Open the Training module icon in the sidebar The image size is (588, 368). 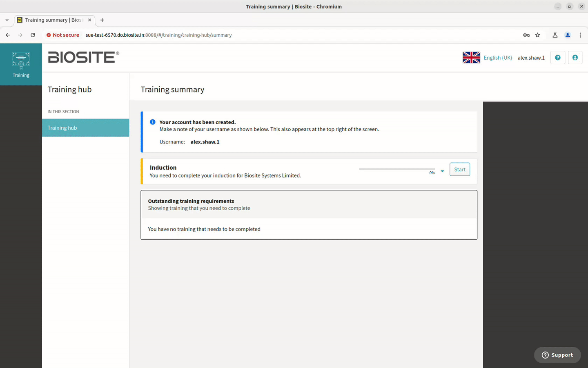(21, 64)
